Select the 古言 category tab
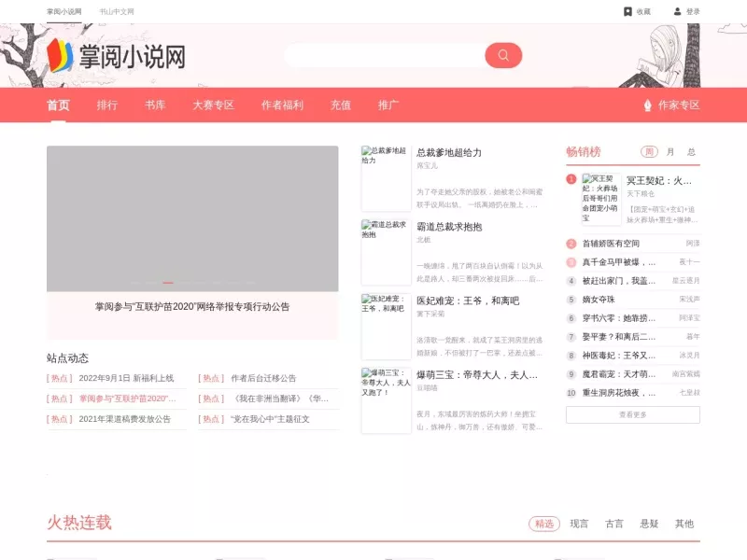Screen dimensions: 747x560 (614, 524)
